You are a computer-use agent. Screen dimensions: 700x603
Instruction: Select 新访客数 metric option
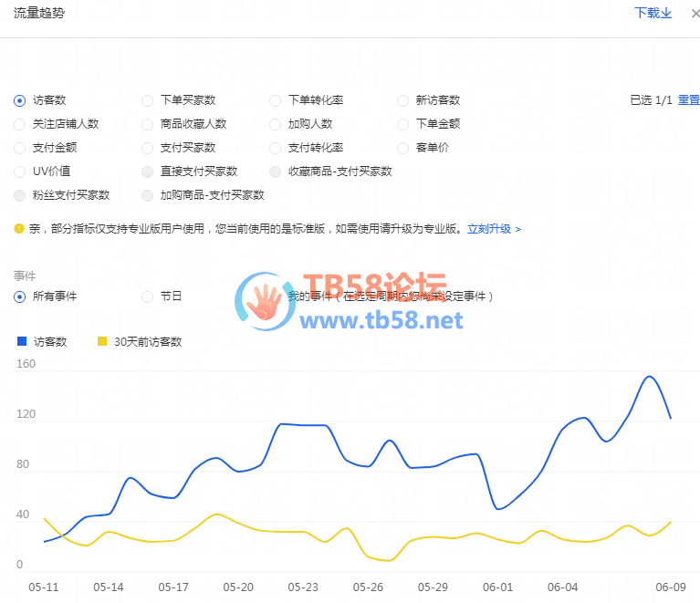coord(403,100)
